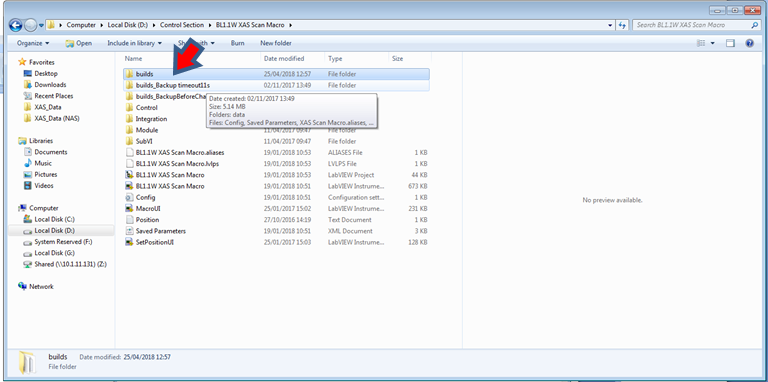The height and width of the screenshot is (382, 768).
Task: Open Desktop in Favorites
Action: click(x=46, y=73)
